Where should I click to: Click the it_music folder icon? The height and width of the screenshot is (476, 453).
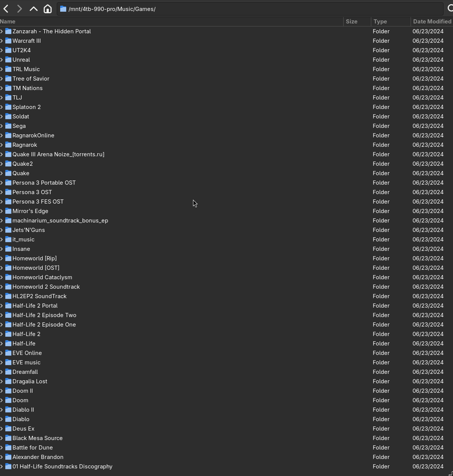point(8,240)
